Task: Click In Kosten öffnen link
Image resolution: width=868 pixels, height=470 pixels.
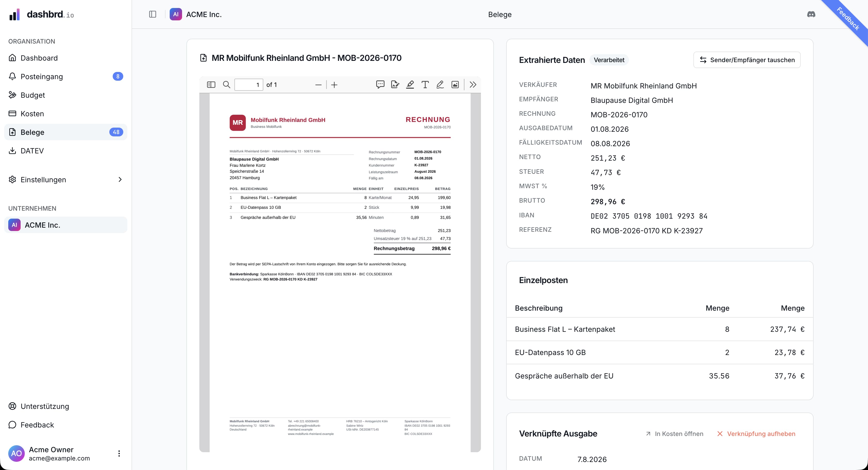Action: tap(675, 434)
